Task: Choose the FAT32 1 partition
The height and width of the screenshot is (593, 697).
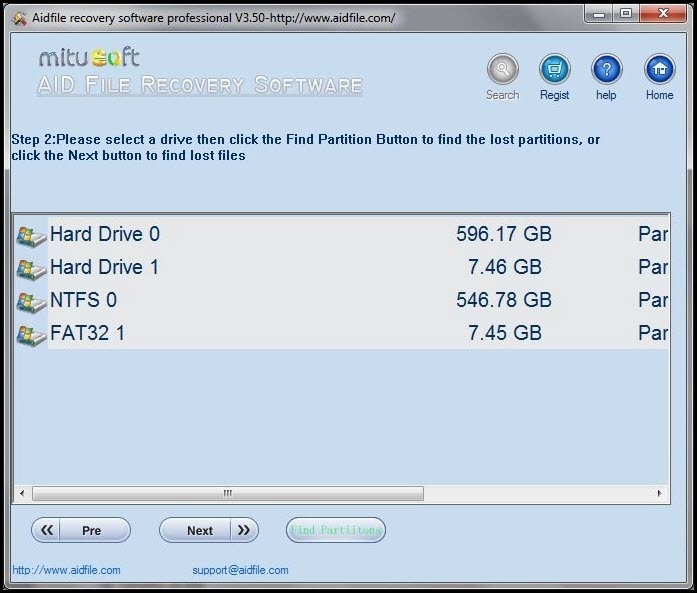Action: tap(341, 333)
